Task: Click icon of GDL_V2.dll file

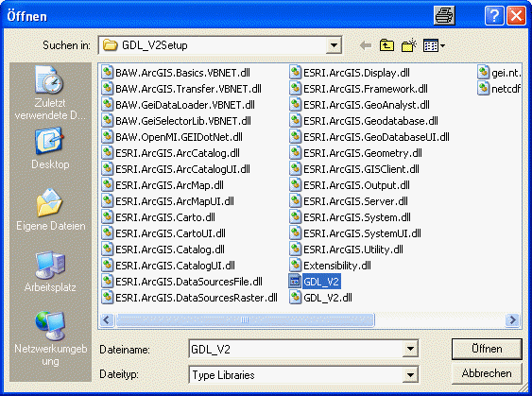Action: 295,298
